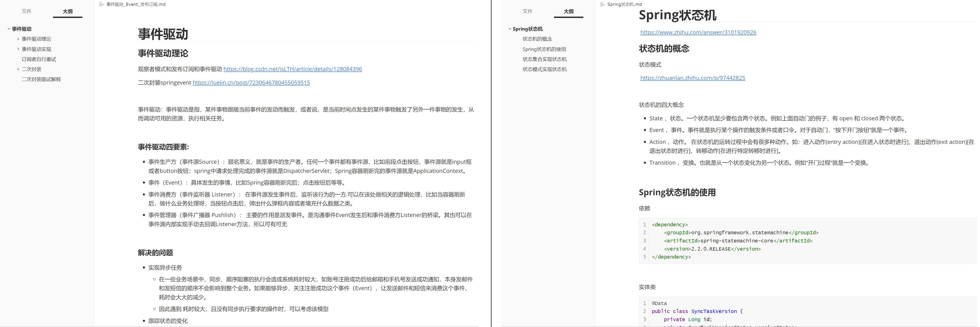Screen dimensions: 980x327
Task: Go to 状态模式实现状态机 outline entry
Action: 544,69
